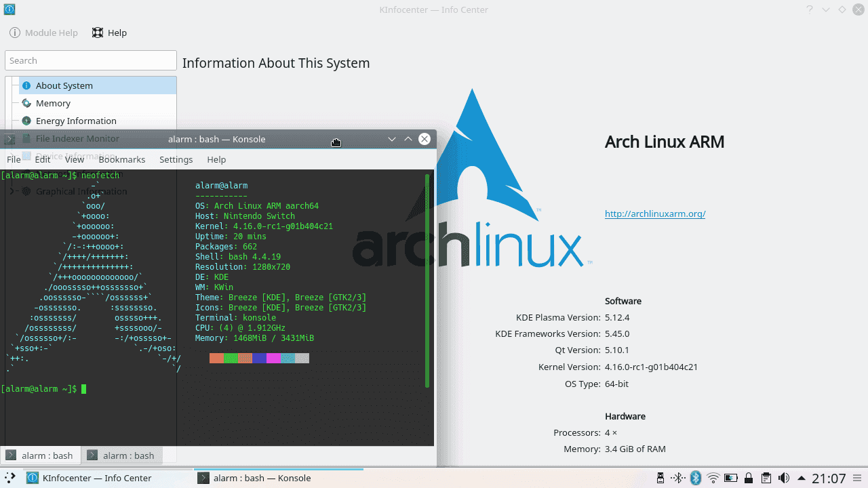The image size is (868, 488).
Task: Click the battery status tray icon
Action: [x=730, y=478]
